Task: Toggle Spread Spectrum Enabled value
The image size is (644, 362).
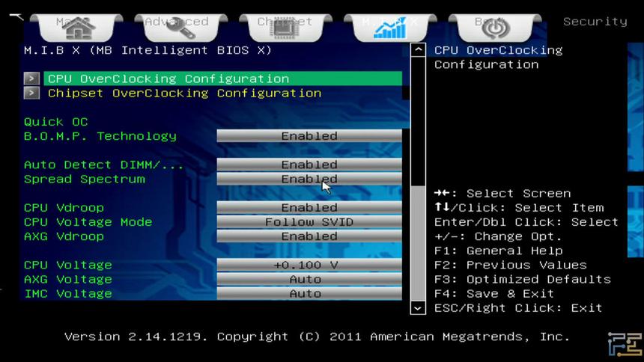Action: click(309, 179)
